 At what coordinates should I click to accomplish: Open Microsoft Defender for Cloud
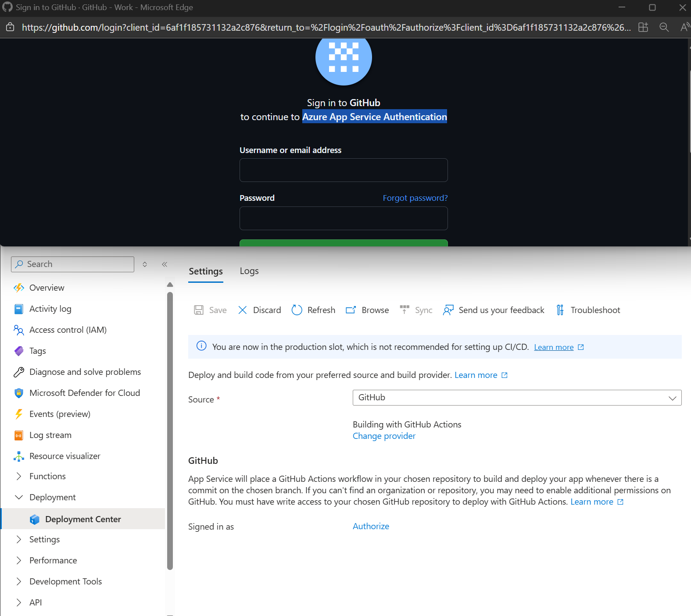tap(84, 393)
